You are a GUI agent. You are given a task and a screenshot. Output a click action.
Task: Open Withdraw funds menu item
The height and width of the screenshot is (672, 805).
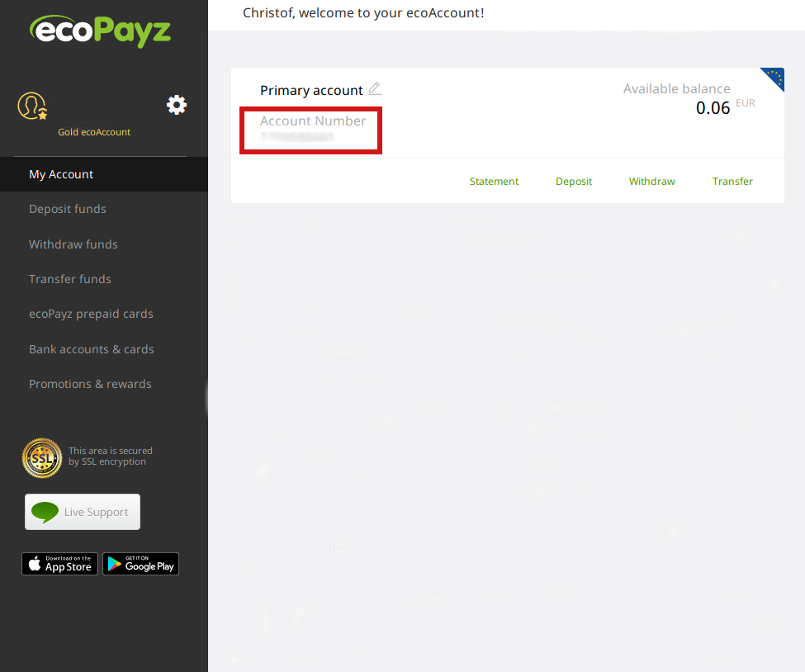click(x=73, y=244)
